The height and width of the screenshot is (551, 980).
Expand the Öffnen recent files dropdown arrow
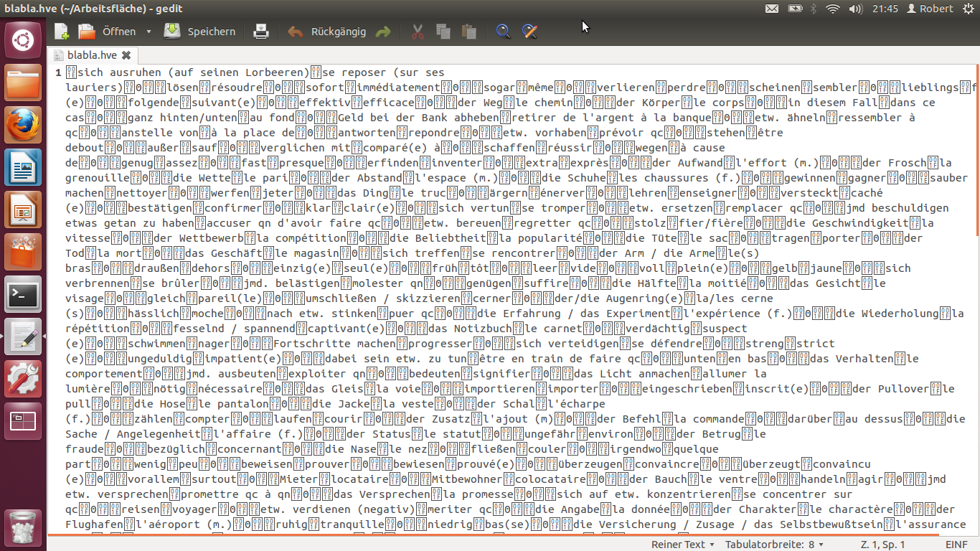149,32
